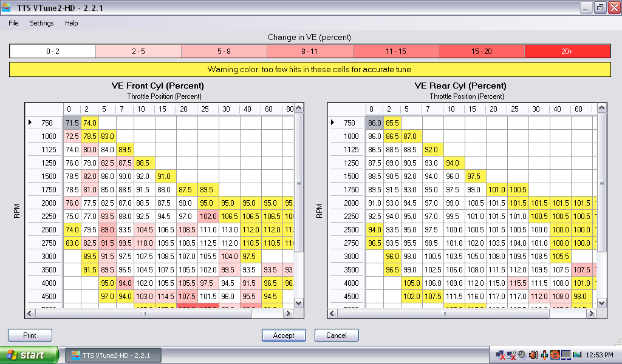Viewport: 622px width, 364px height.
Task: Click the orange S tray icon
Action: click(x=555, y=355)
